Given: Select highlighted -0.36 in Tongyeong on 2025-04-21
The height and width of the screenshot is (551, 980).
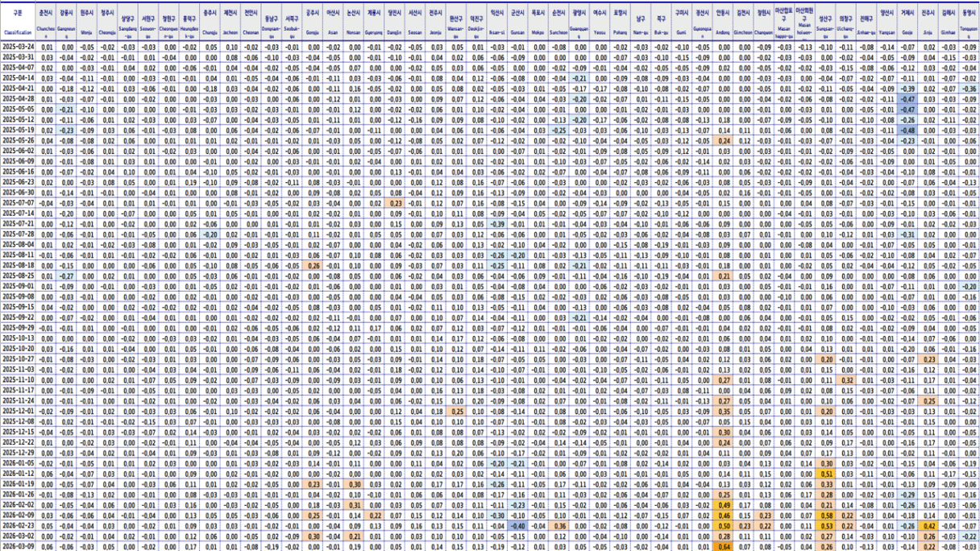Looking at the screenshot, I should pos(969,87).
